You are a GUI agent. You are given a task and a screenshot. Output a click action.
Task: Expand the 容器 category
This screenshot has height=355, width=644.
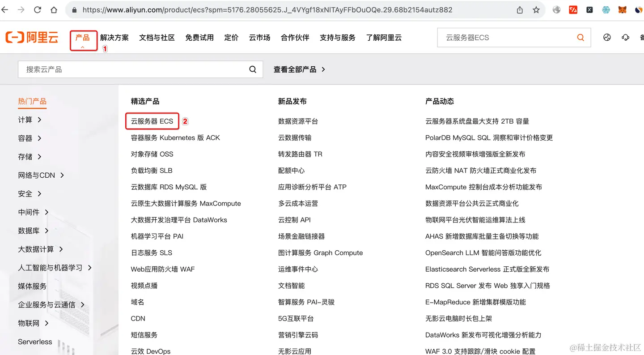pyautogui.click(x=30, y=138)
